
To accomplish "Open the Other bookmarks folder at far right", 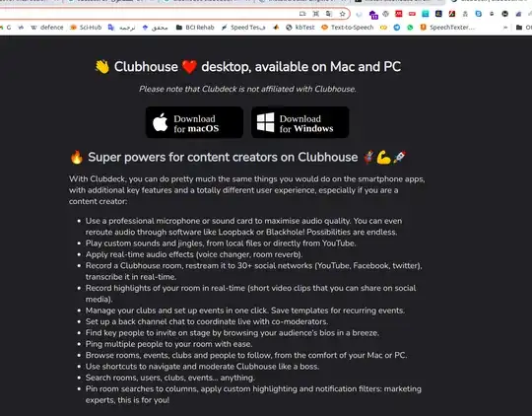I will (x=523, y=28).
